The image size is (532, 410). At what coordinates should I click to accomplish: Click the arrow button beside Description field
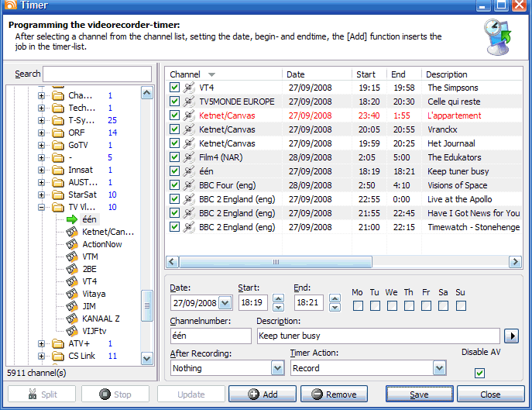pyautogui.click(x=511, y=336)
